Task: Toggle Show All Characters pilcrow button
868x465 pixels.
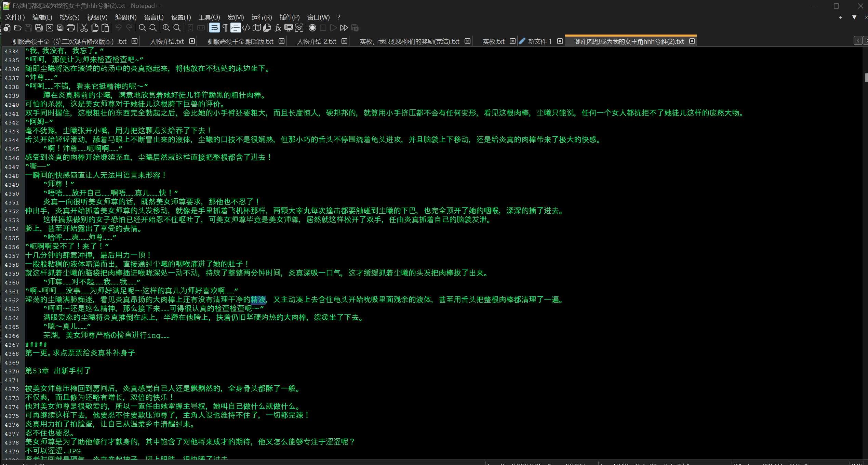Action: pyautogui.click(x=225, y=28)
